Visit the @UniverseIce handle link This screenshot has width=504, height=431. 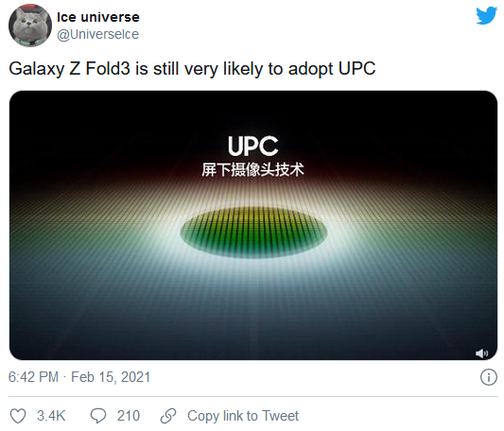coord(97,34)
